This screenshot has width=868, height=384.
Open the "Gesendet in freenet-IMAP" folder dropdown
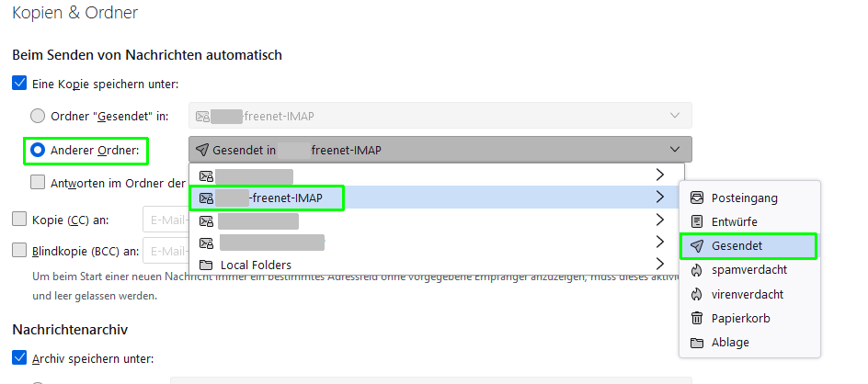click(x=440, y=150)
